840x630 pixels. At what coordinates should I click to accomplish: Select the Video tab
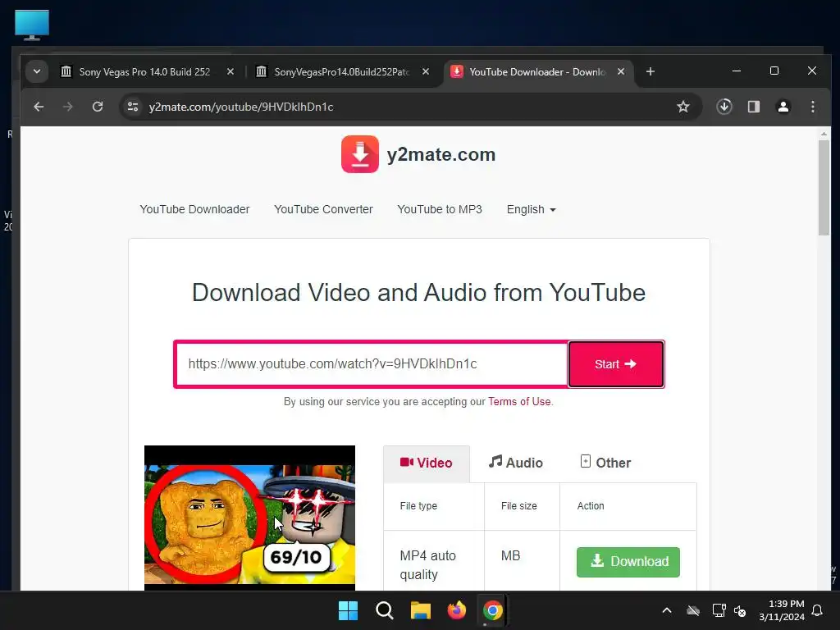[x=427, y=463]
